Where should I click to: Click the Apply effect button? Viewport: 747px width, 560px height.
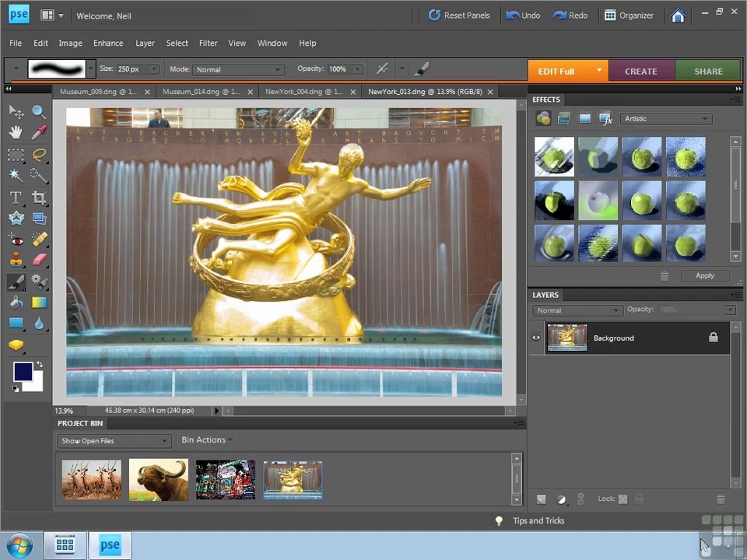(705, 275)
